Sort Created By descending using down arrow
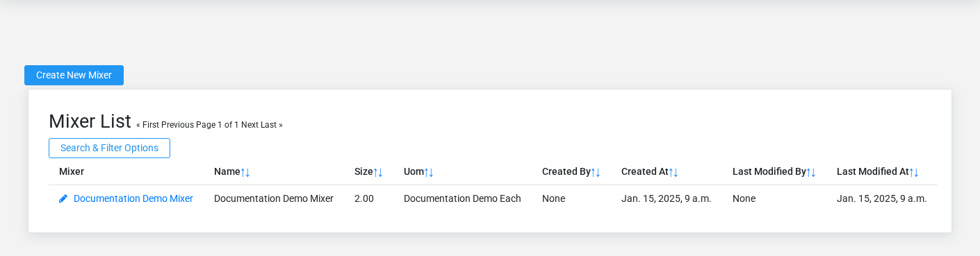 [598, 172]
